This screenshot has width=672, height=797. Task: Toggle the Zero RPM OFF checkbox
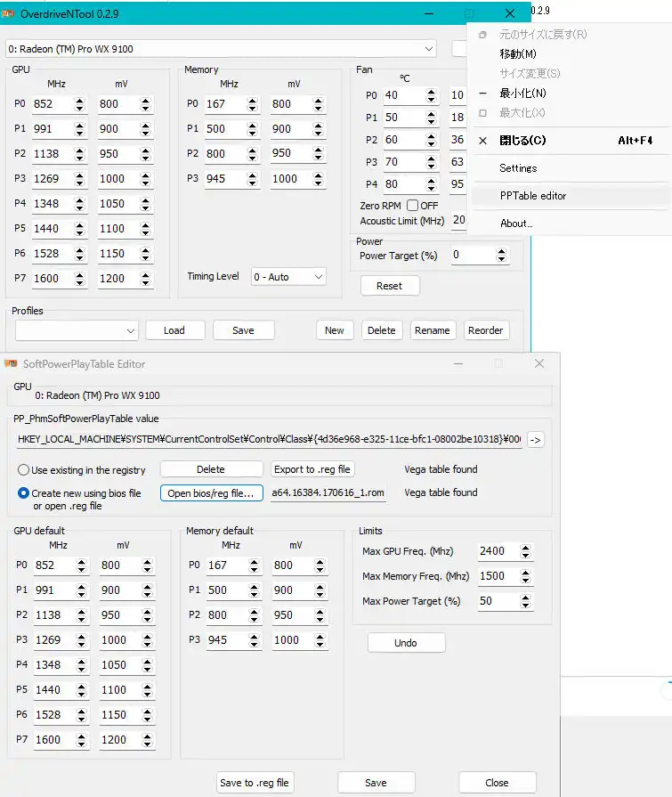[412, 206]
